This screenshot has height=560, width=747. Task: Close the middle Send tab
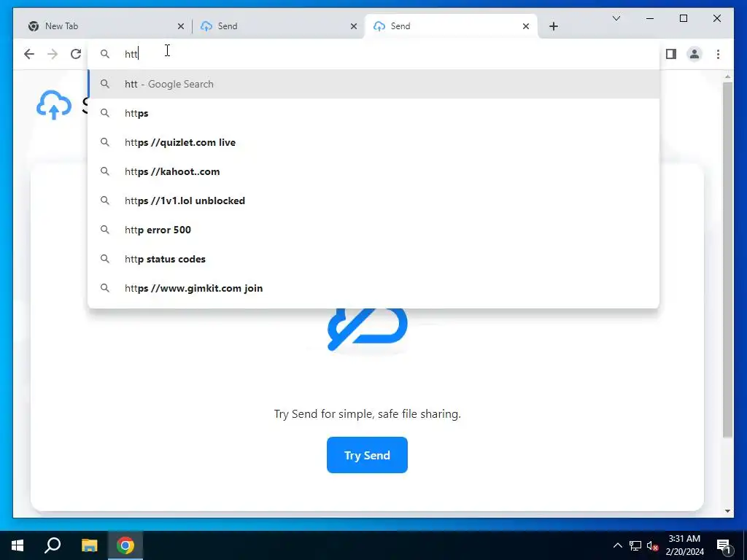click(x=354, y=27)
